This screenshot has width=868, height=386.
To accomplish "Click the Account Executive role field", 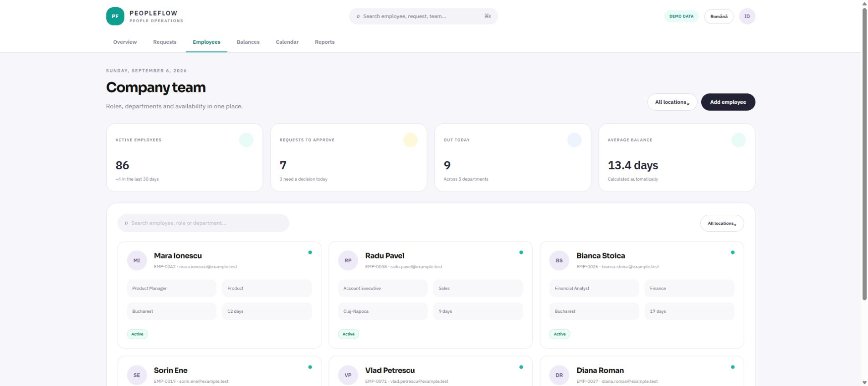I will 383,289.
